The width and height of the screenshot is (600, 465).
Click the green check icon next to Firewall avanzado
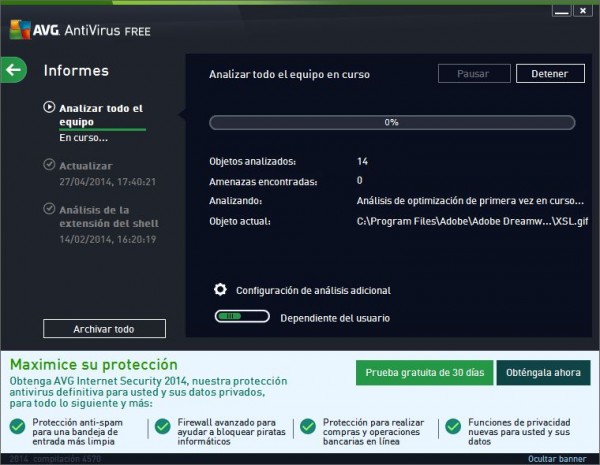click(163, 426)
